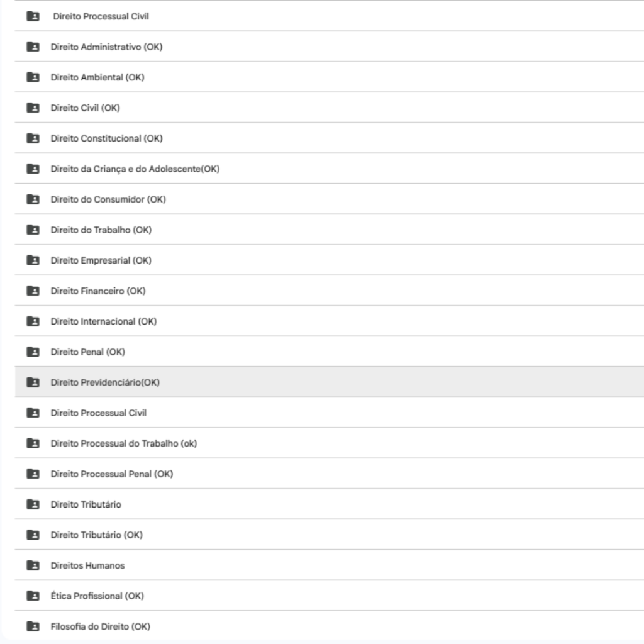Click the Direito Internacional (OK) shared folder icon
The height and width of the screenshot is (644, 644).
point(33,321)
